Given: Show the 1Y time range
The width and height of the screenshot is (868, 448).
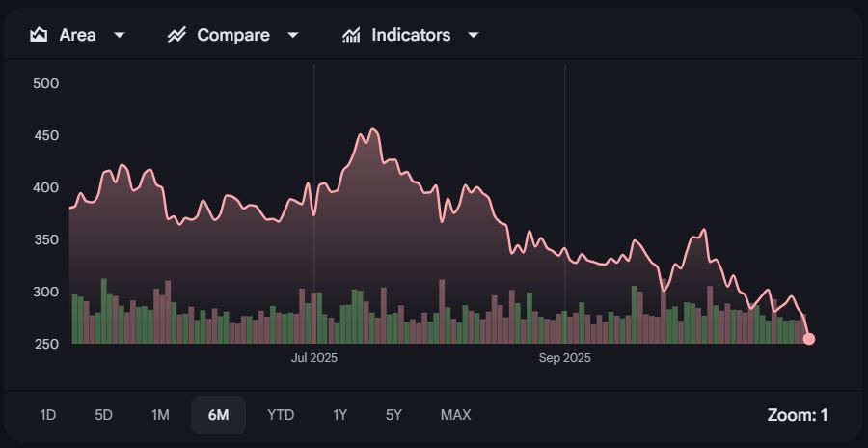Looking at the screenshot, I should click(x=339, y=415).
